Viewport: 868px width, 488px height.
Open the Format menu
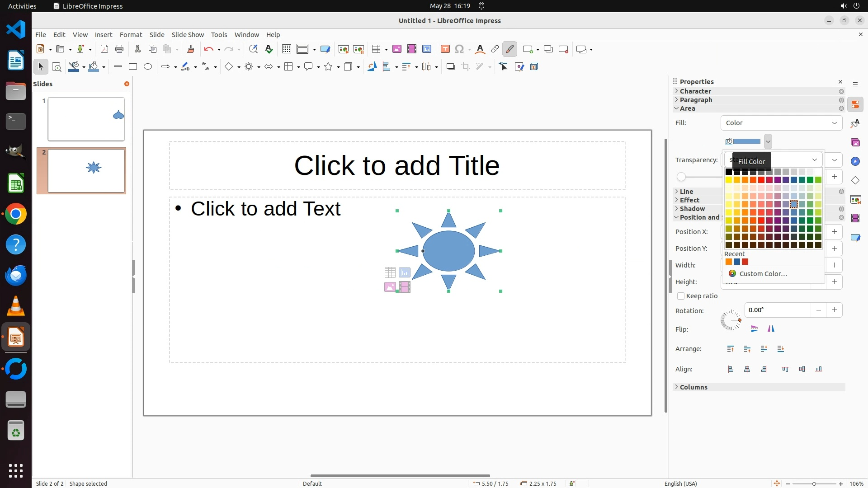tap(131, 35)
